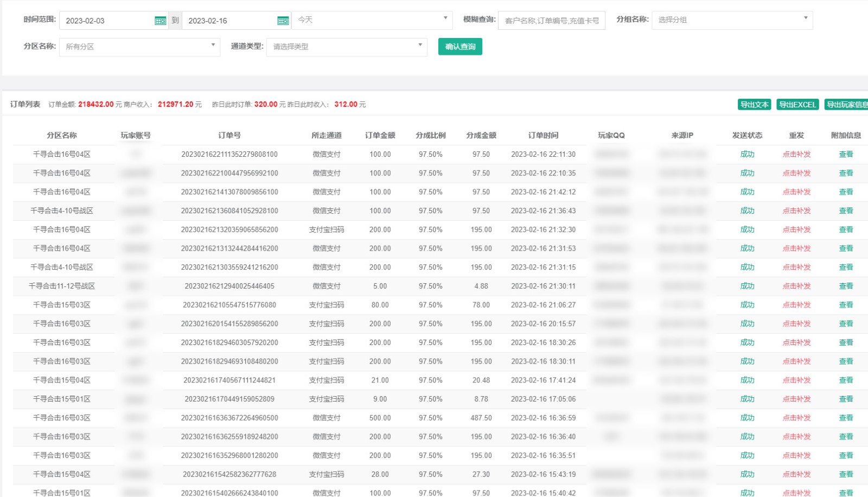Click the 导出EXCEL button
This screenshot has width=868, height=497.
(797, 105)
